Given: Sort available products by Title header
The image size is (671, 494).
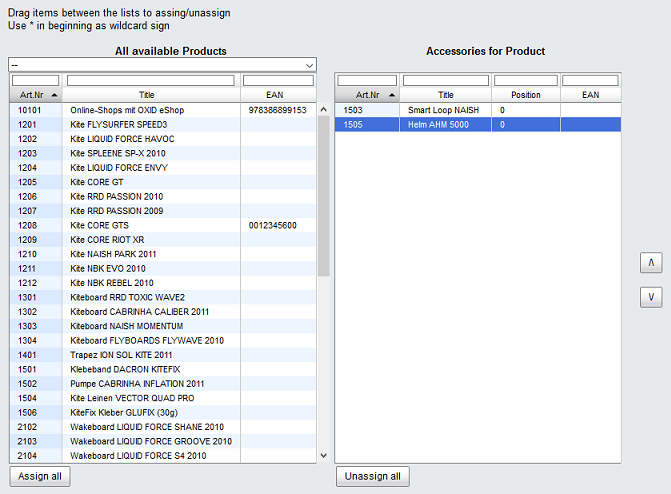Looking at the screenshot, I should click(x=151, y=95).
